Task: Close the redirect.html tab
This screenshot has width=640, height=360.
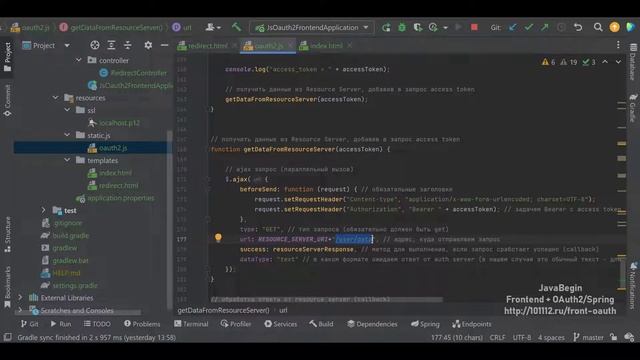Action: [x=234, y=46]
